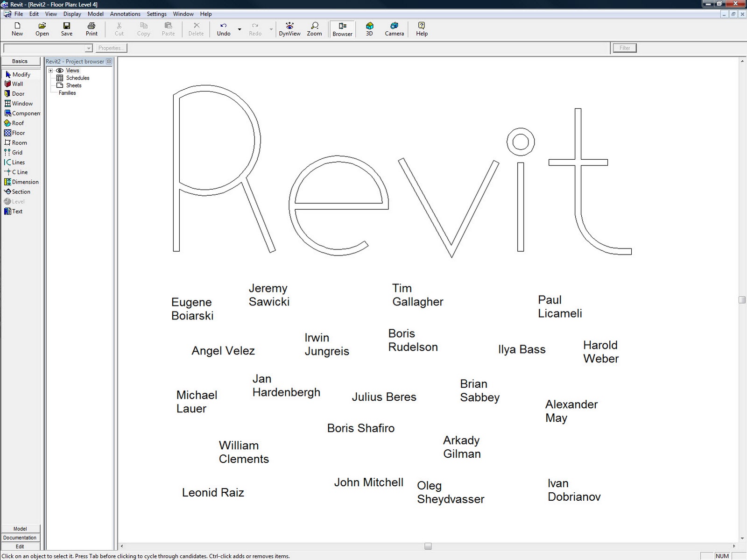Image resolution: width=747 pixels, height=560 pixels.
Task: Activate the Zoom tool
Action: click(x=314, y=29)
